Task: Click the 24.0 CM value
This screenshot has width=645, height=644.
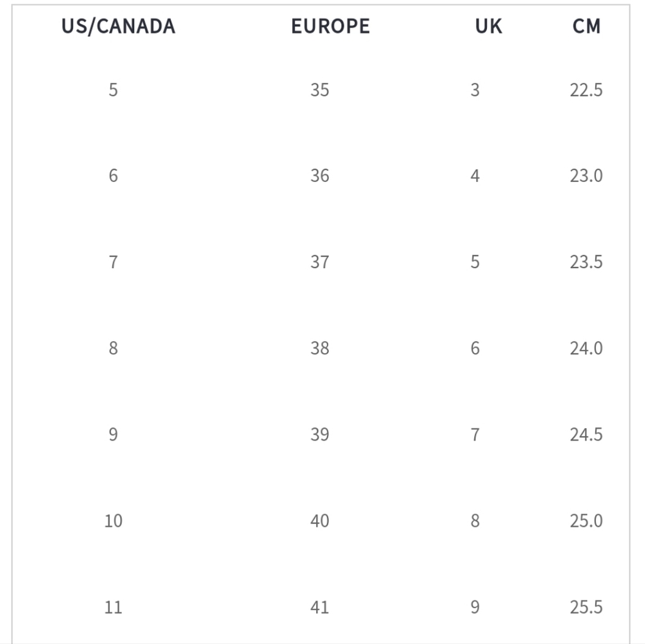Action: (586, 348)
